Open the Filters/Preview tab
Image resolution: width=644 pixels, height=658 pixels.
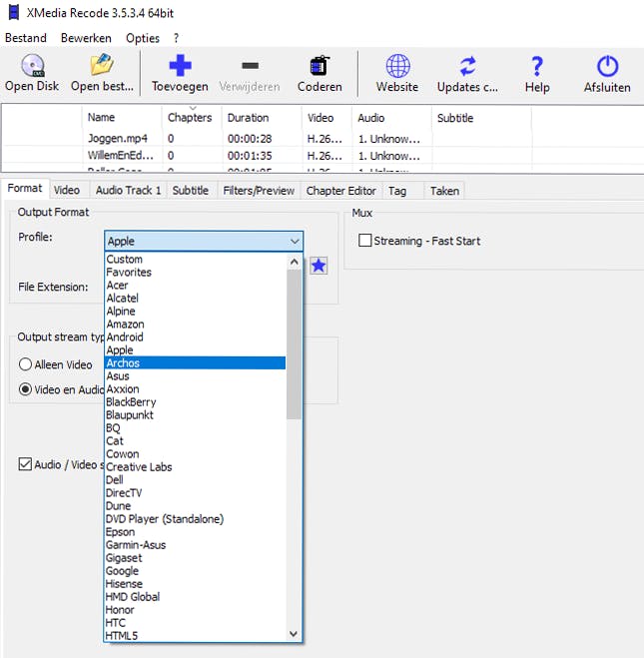(259, 191)
